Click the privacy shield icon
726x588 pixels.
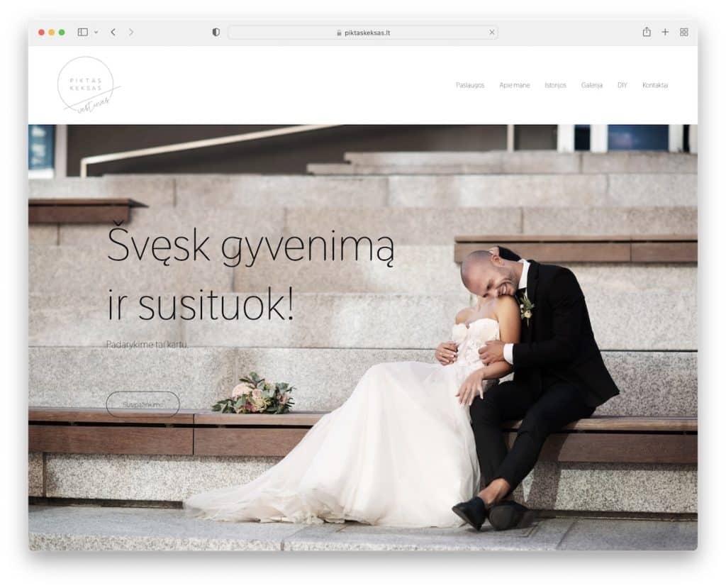216,32
